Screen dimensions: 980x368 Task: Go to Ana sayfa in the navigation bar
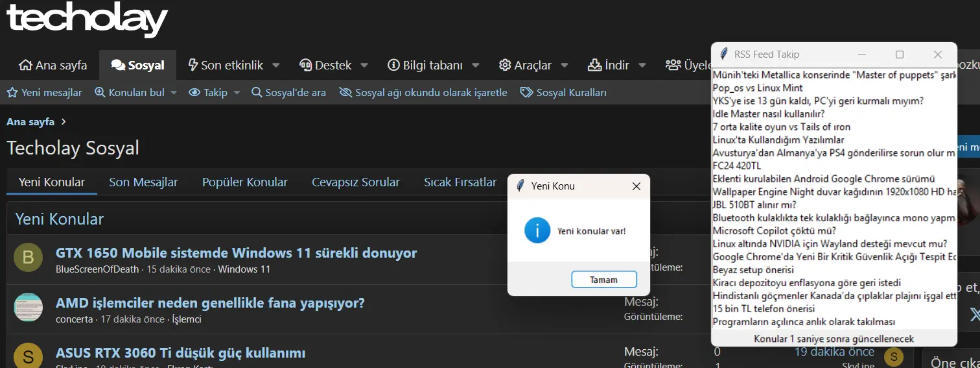pyautogui.click(x=53, y=65)
